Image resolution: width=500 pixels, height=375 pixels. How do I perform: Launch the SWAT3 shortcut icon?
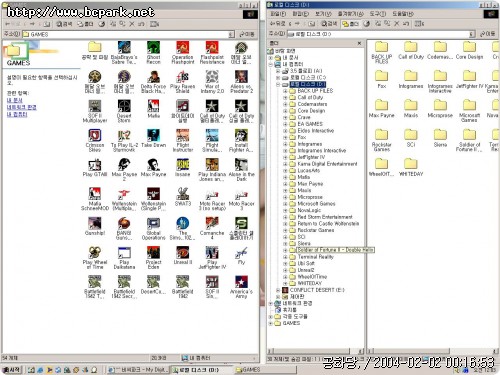tap(183, 197)
